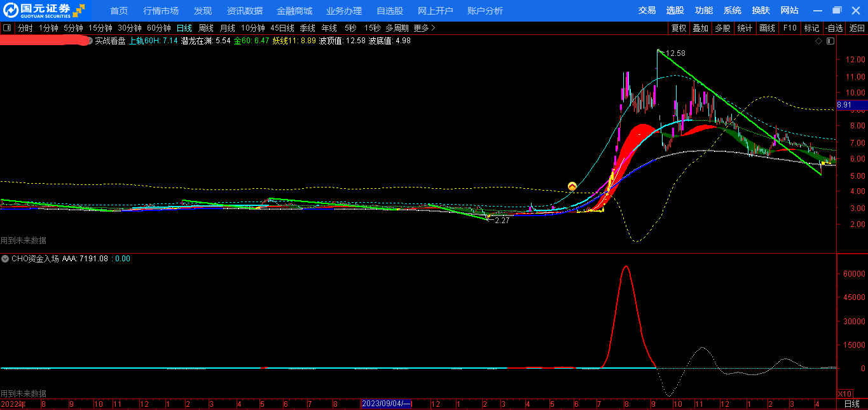
Task: Click the diamond icon above price axis
Action: point(819,41)
